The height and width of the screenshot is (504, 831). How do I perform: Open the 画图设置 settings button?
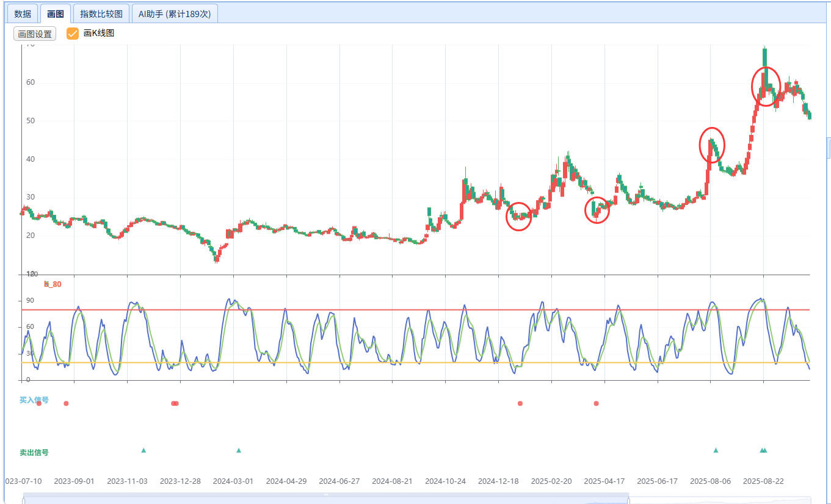(x=35, y=34)
